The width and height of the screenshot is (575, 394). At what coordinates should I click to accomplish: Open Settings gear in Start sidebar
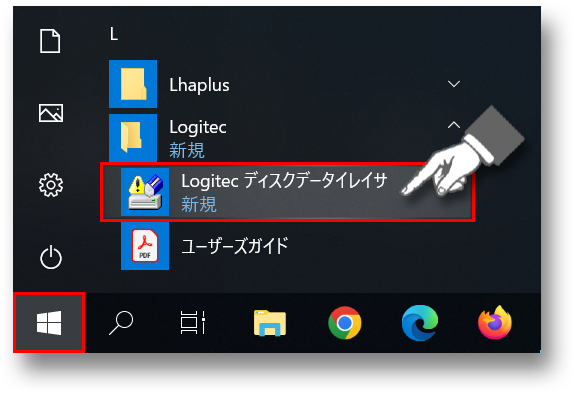click(x=51, y=185)
